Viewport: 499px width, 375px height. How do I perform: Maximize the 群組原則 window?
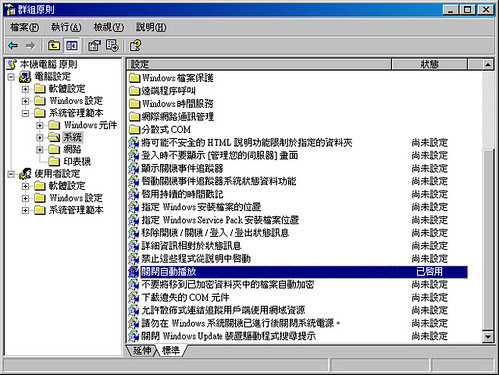click(467, 10)
